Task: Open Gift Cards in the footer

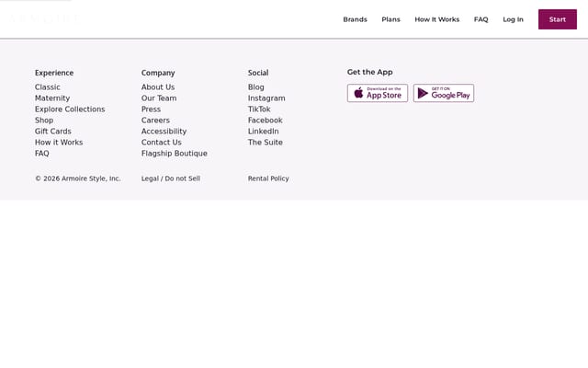Action: 53,132
